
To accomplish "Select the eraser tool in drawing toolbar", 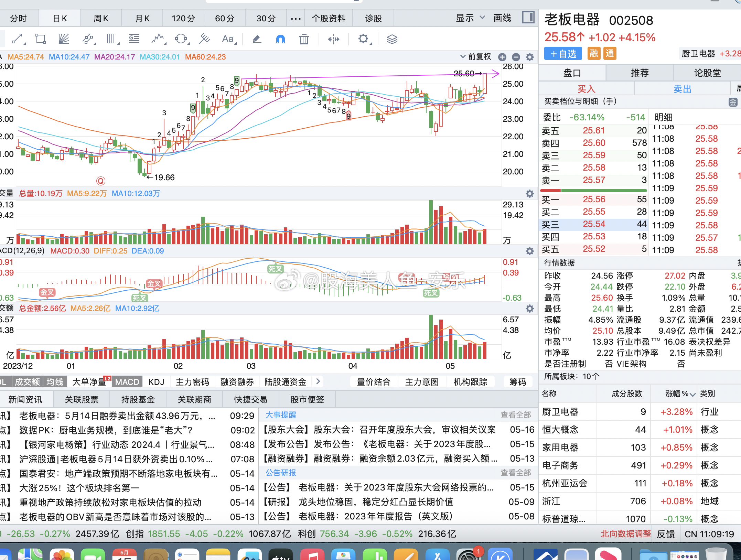I will tap(257, 39).
